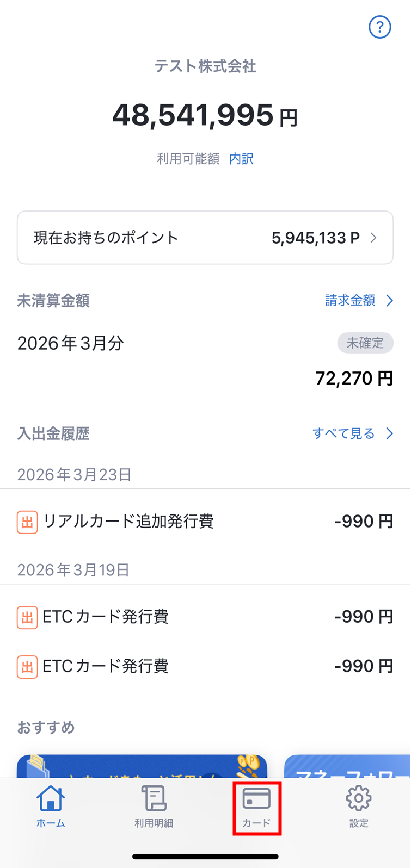Tap the 48,541,995 円 available balance
Image resolution: width=411 pixels, height=868 pixels.
[x=205, y=116]
